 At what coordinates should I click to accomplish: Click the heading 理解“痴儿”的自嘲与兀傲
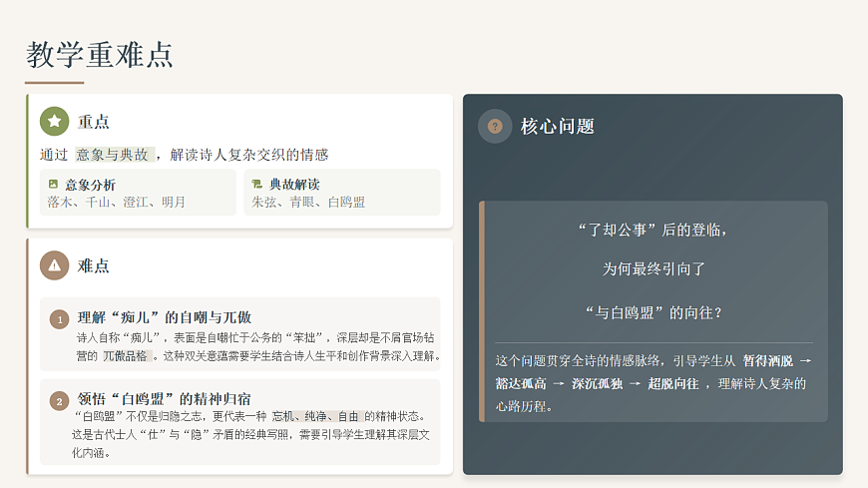tap(165, 317)
